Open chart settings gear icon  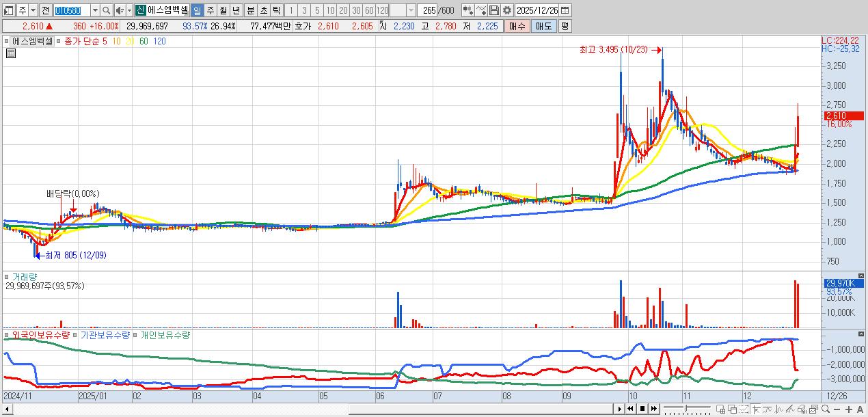(507, 10)
